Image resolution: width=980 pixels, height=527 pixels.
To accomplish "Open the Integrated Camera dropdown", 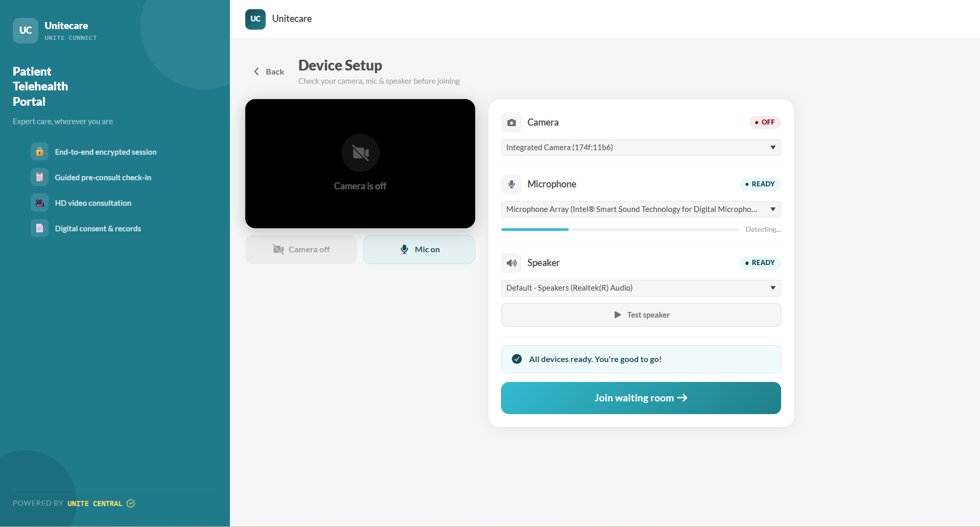I will coord(641,148).
